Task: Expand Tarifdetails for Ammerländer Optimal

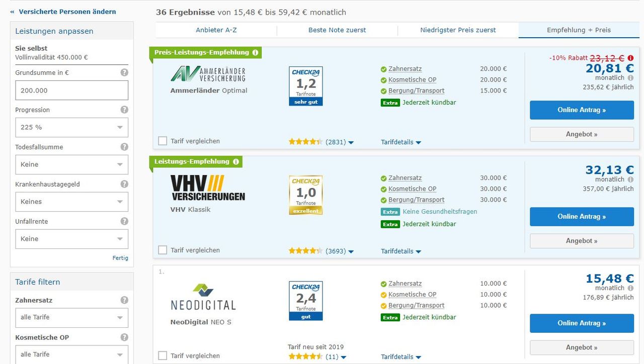Action: [400, 142]
